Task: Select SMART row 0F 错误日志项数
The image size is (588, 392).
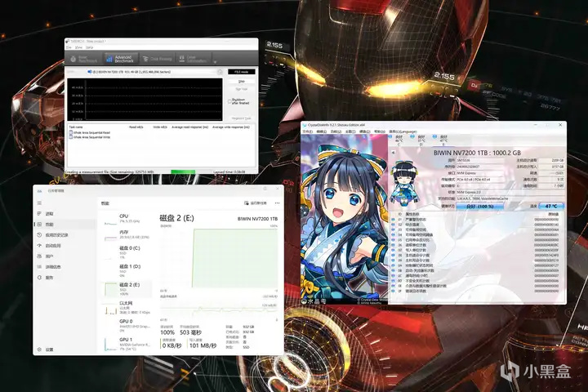Action: pyautogui.click(x=476, y=291)
